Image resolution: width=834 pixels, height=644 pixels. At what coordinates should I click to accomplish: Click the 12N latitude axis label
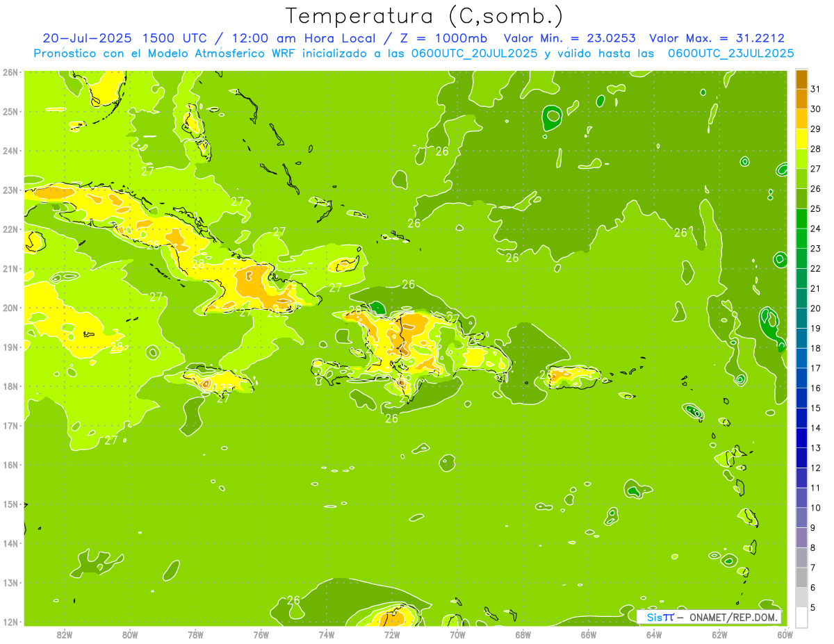point(10,622)
